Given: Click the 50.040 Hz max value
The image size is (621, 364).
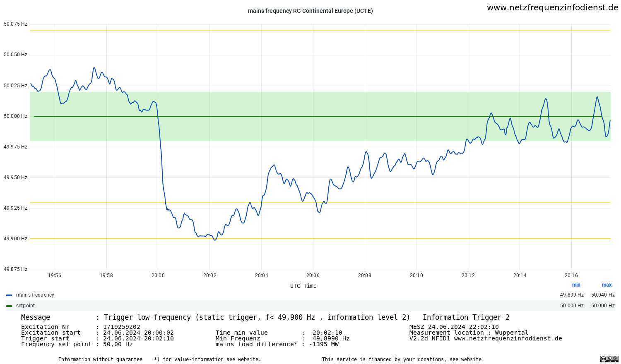Looking at the screenshot, I should (603, 295).
